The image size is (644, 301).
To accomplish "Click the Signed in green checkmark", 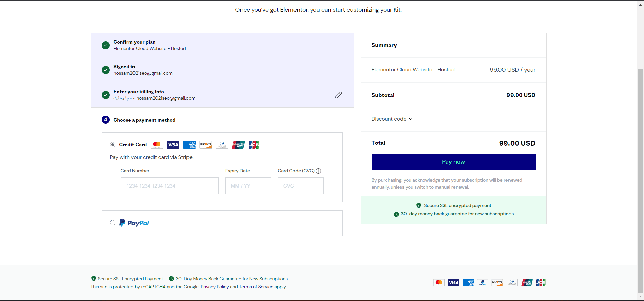I will point(106,70).
